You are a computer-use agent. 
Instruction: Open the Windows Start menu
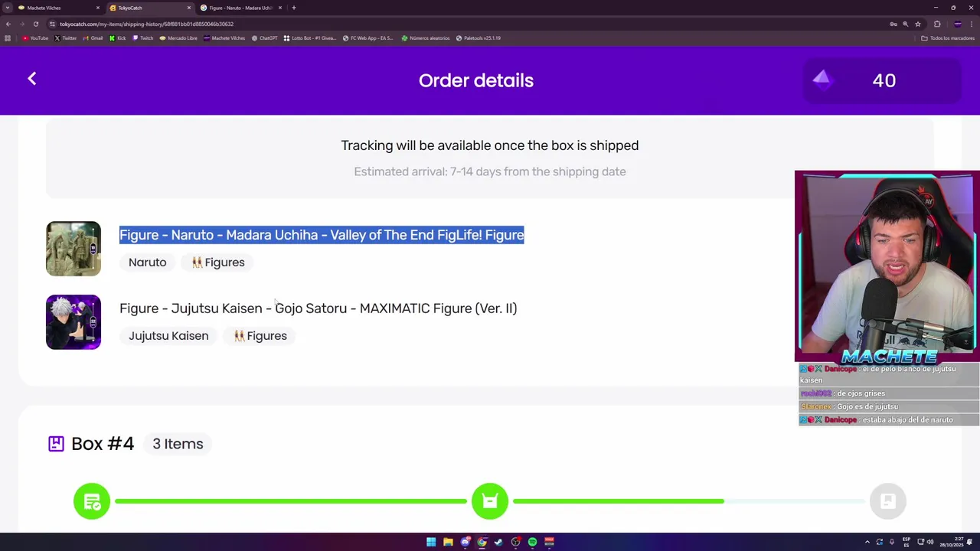(431, 542)
